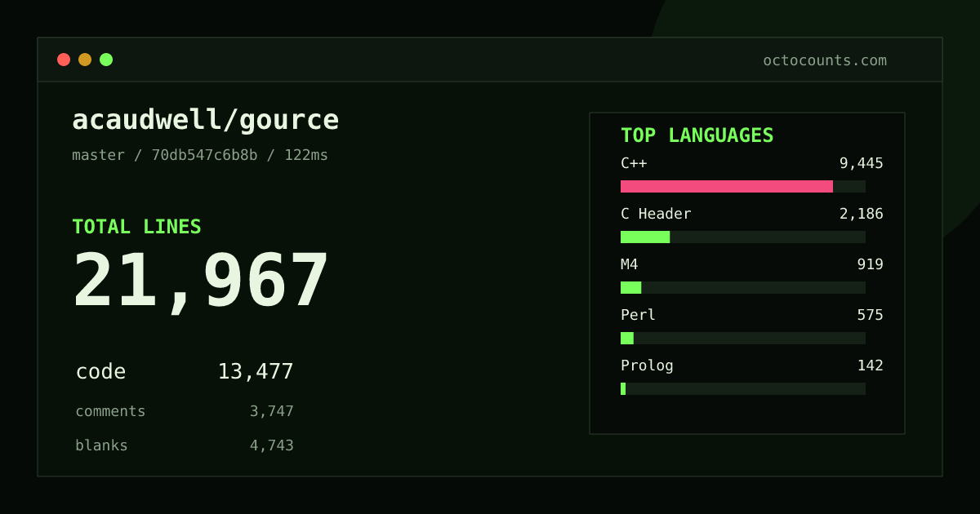
Task: Select the 575 Perl line count
Action: click(x=871, y=315)
